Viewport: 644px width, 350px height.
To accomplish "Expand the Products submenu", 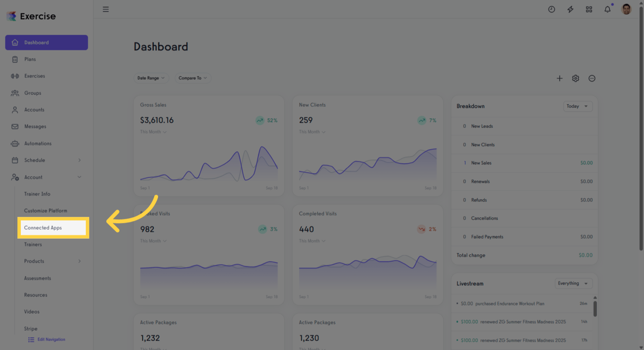I will pos(79,261).
